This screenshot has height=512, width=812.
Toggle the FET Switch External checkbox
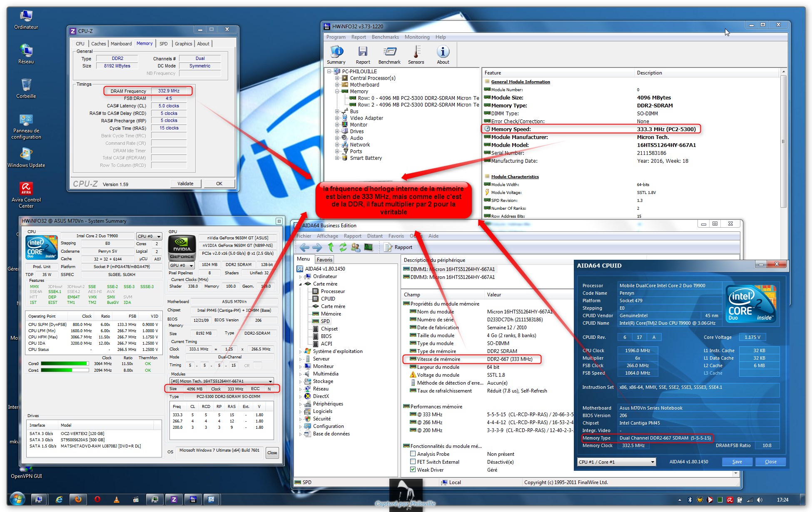[413, 462]
